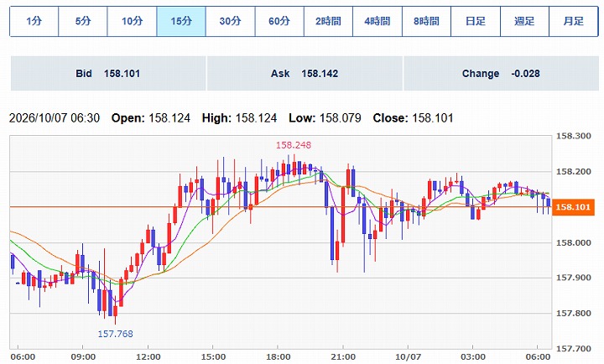Open the 8時間 chart tab
This screenshot has width=604, height=364.
[x=426, y=21]
